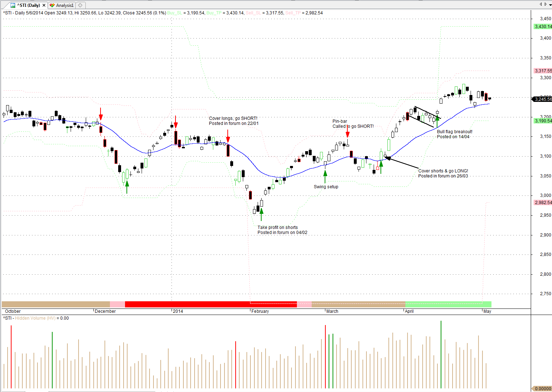Click the 'Bull flag breakout!' annotation text

pos(454,132)
